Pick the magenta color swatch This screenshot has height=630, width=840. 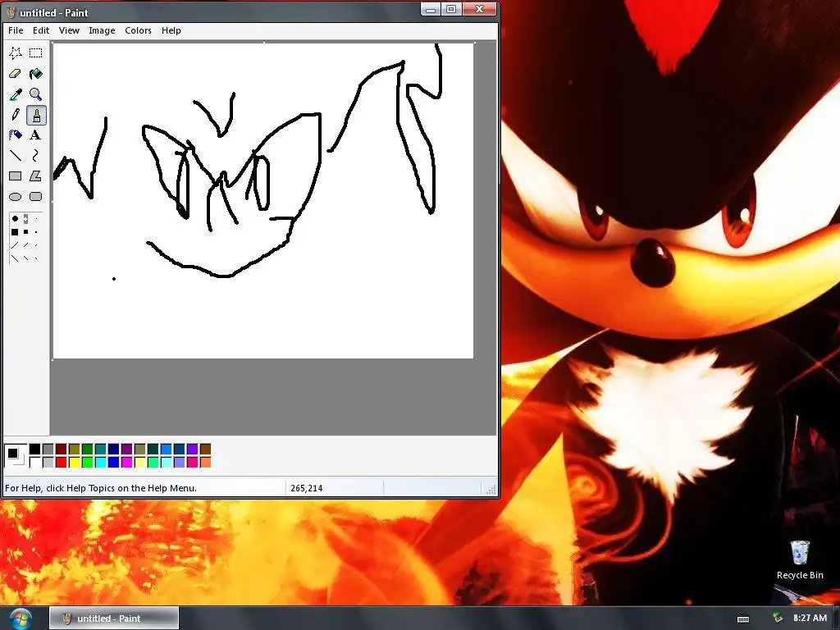pos(127,462)
